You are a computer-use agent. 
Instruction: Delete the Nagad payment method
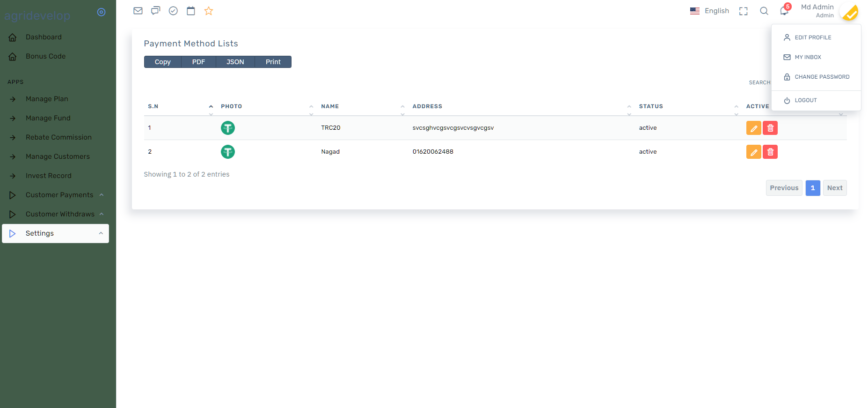click(x=770, y=152)
